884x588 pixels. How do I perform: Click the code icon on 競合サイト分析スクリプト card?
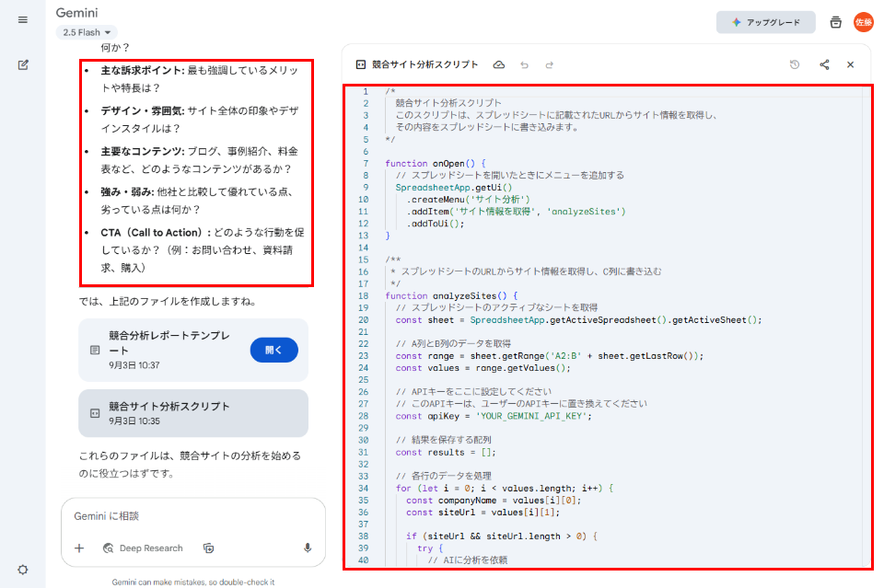pyautogui.click(x=95, y=413)
